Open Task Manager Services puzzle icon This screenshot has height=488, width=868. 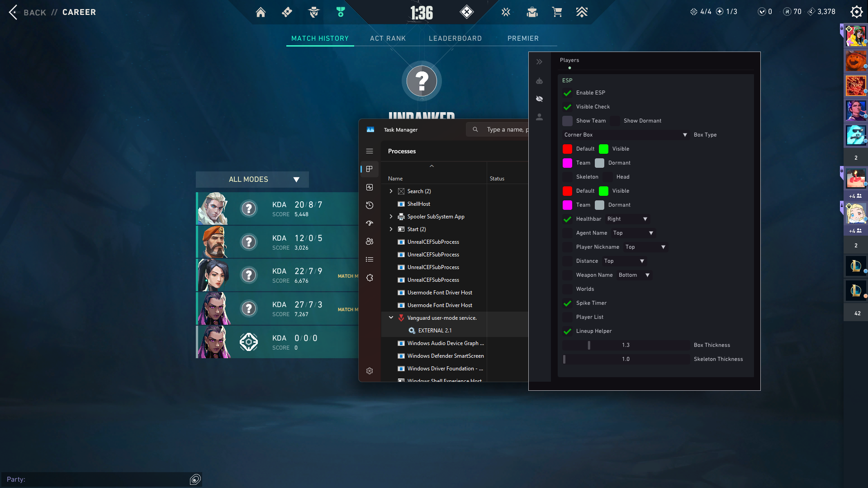point(370,278)
